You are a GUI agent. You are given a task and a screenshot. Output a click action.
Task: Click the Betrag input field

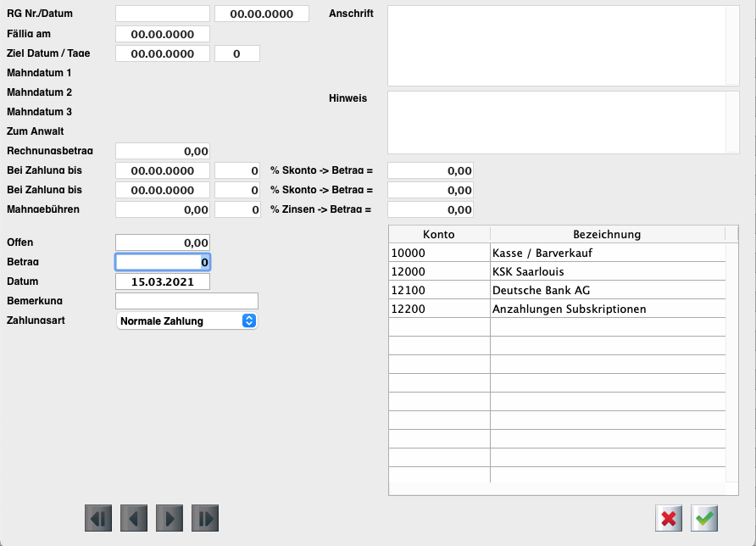click(163, 263)
